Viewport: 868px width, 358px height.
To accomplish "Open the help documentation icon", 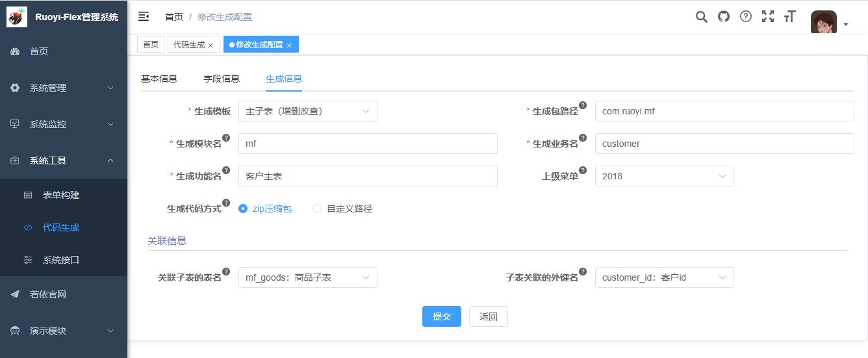I will [x=746, y=17].
